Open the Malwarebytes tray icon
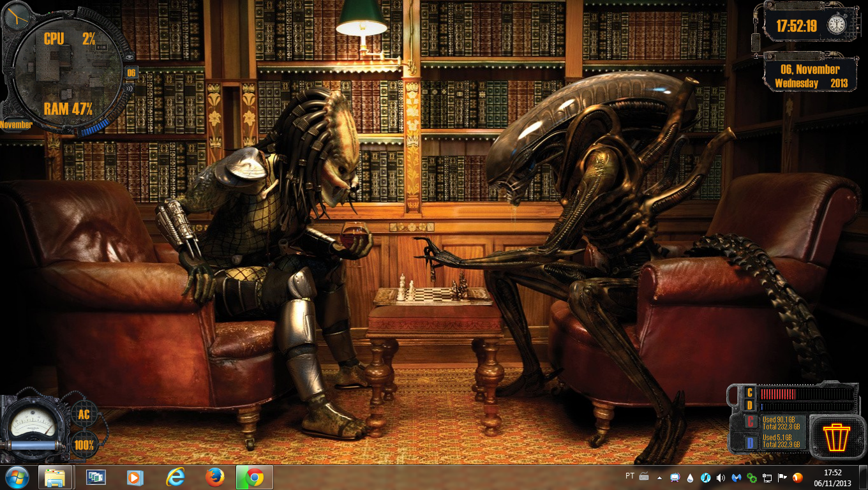868x490 pixels. click(x=737, y=477)
